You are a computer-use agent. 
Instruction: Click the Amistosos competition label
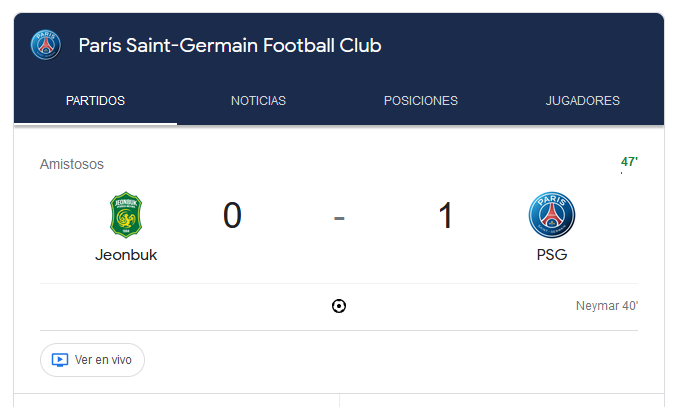[72, 164]
